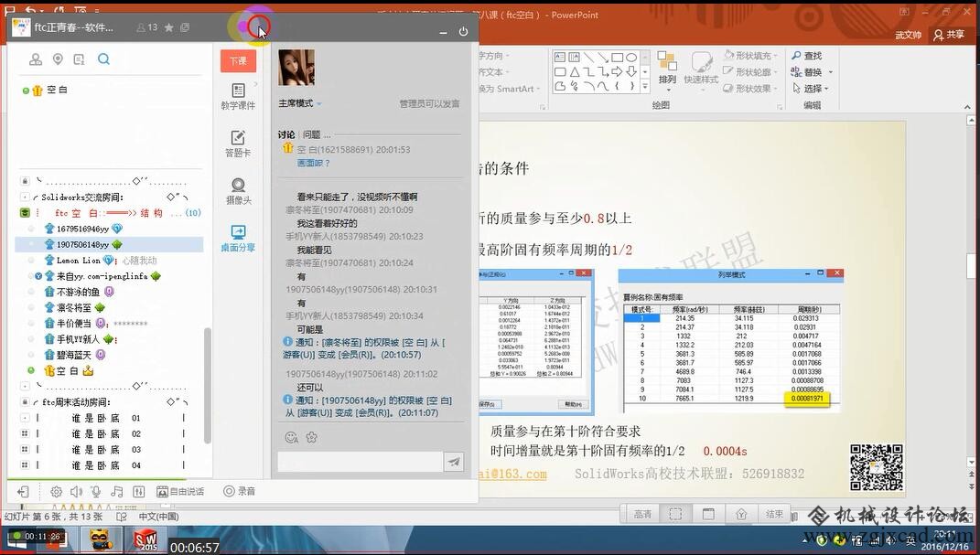Select the triangle shape in shape gallery
Screen dimensions: 980x555
[574, 72]
